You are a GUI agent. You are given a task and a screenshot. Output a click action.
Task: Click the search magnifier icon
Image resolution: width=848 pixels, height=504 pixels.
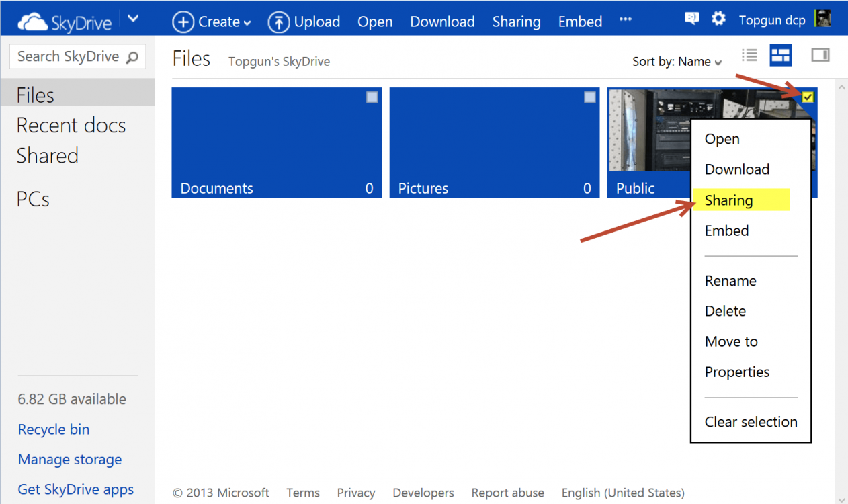pos(132,57)
